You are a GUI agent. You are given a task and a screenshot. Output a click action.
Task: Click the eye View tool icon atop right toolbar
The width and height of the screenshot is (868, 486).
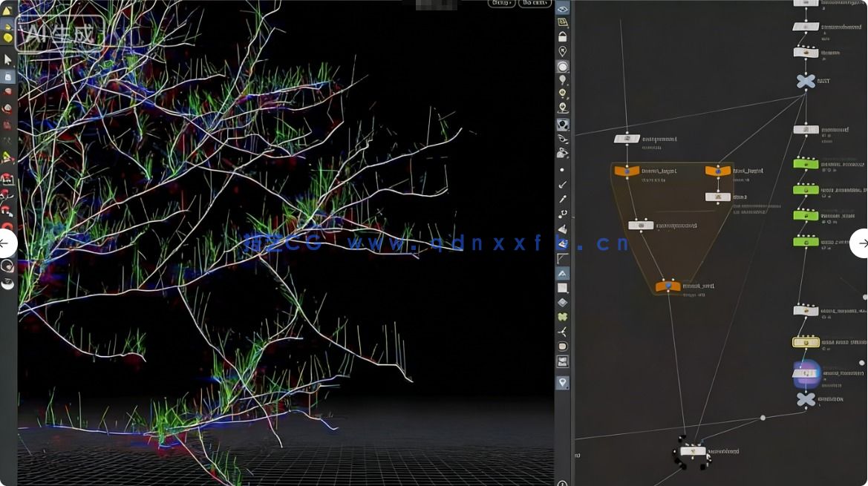point(563,10)
